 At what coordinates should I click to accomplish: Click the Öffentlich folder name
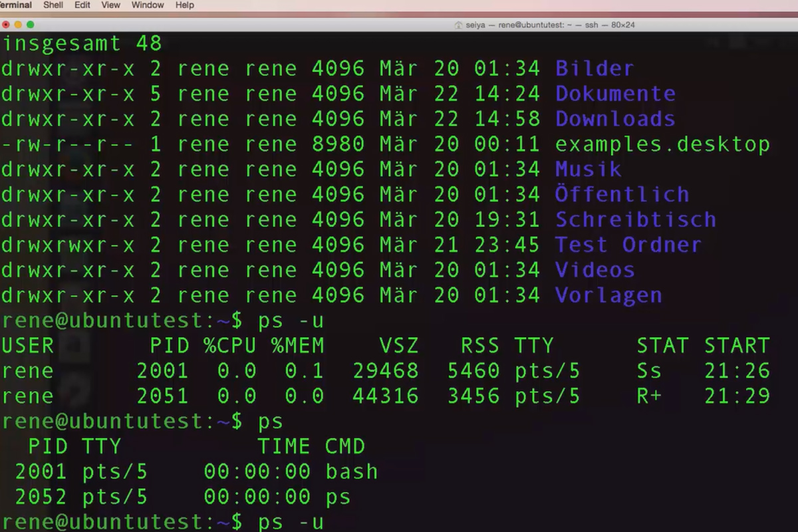[x=622, y=194]
